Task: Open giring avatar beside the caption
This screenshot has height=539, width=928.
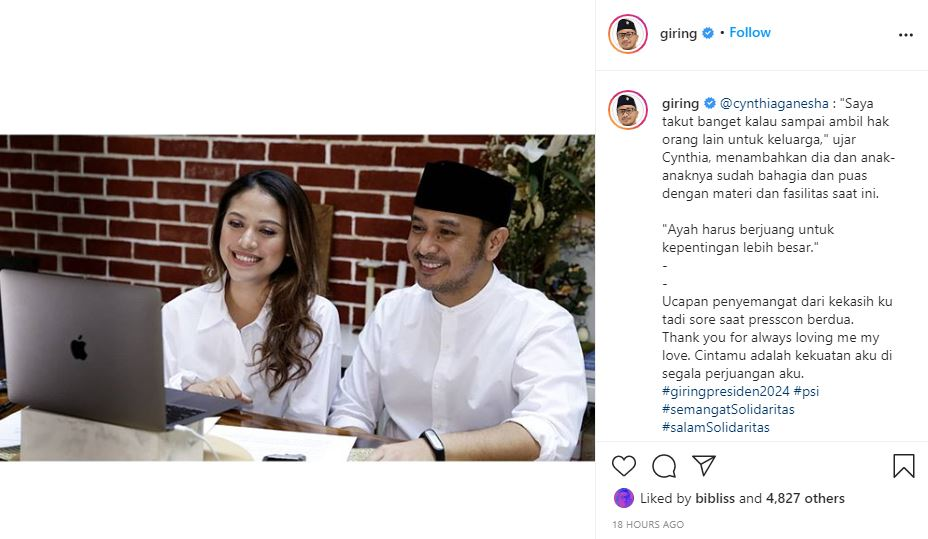Action: (628, 109)
